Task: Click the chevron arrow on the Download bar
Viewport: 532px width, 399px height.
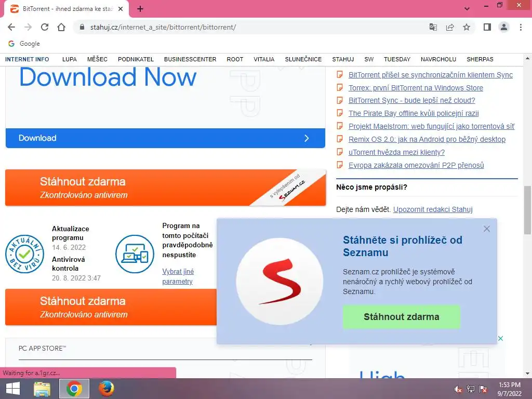Action: 307,138
